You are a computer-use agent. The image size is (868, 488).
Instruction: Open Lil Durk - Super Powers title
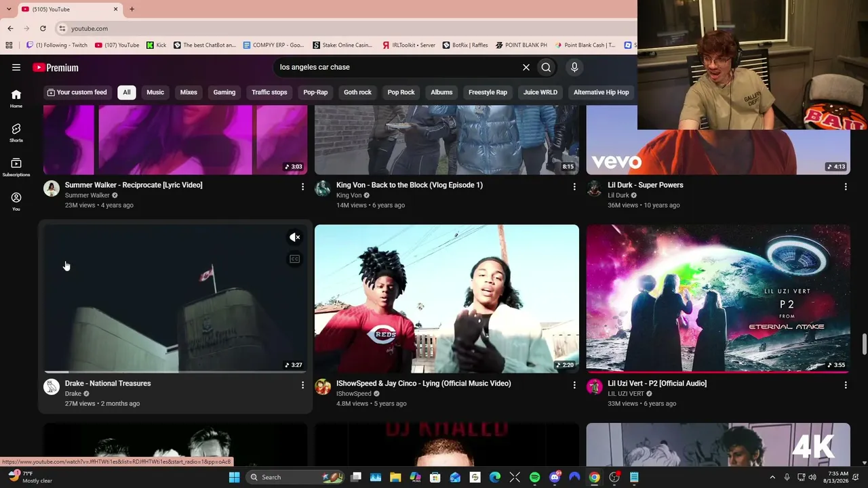[x=646, y=185]
